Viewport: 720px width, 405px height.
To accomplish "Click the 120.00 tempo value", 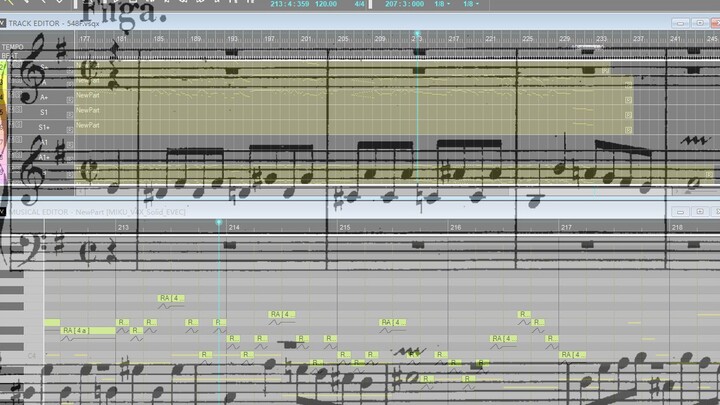I will coord(326,4).
